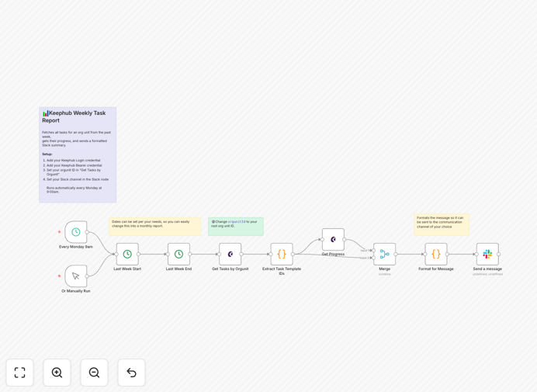Click the Format for Message label
Image resolution: width=537 pixels, height=392 pixels.
click(x=436, y=269)
